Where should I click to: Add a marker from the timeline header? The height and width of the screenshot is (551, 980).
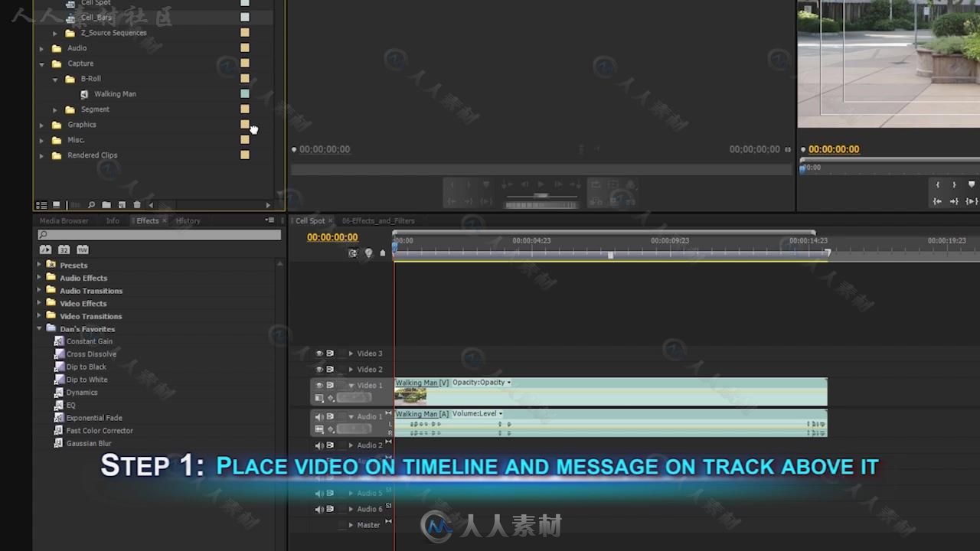click(383, 253)
